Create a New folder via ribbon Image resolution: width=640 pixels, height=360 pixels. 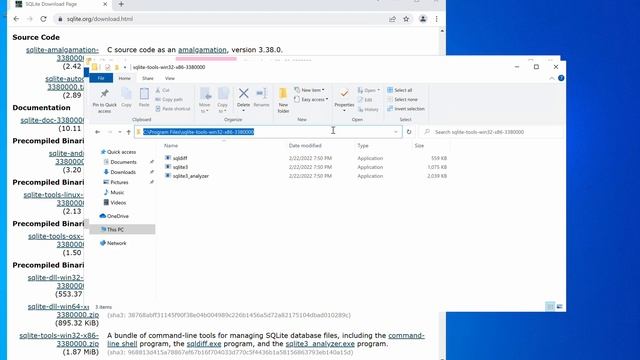coord(283,100)
